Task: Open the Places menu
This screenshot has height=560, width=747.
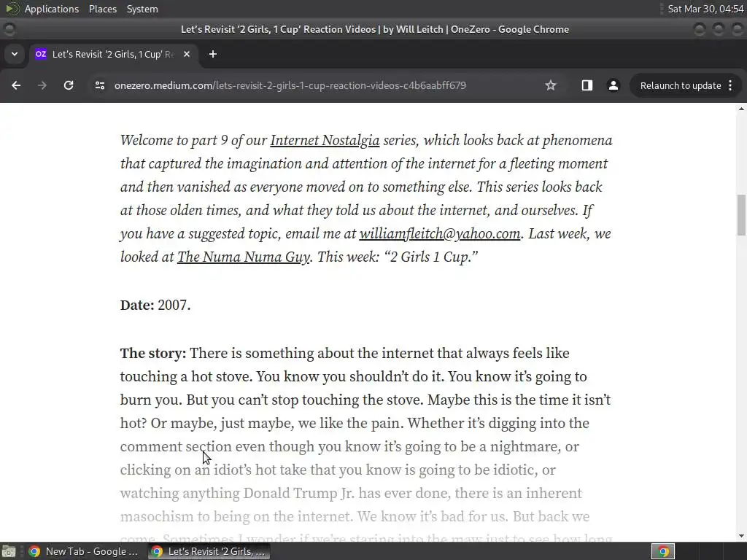Action: 102,9
